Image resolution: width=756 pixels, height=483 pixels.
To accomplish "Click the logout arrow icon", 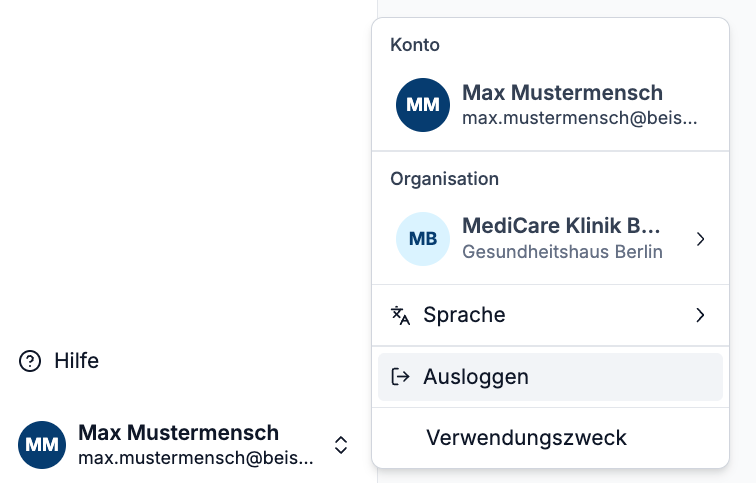I will pyautogui.click(x=400, y=377).
